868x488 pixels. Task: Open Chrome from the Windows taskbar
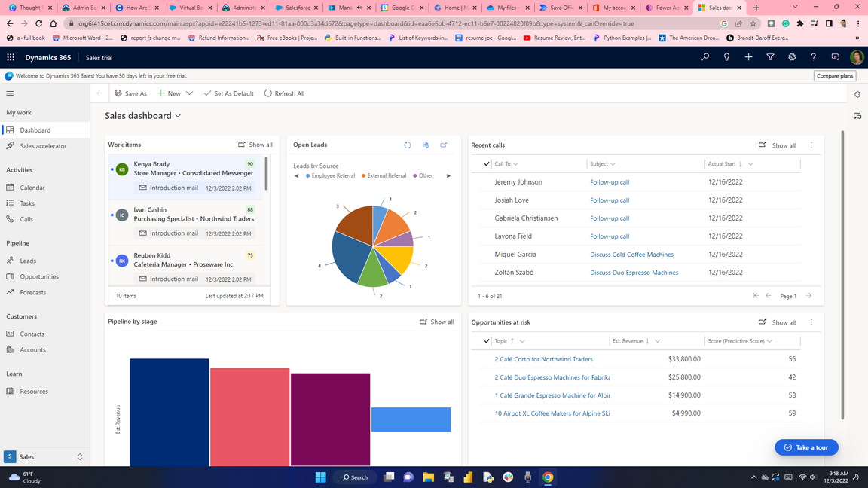[548, 477]
